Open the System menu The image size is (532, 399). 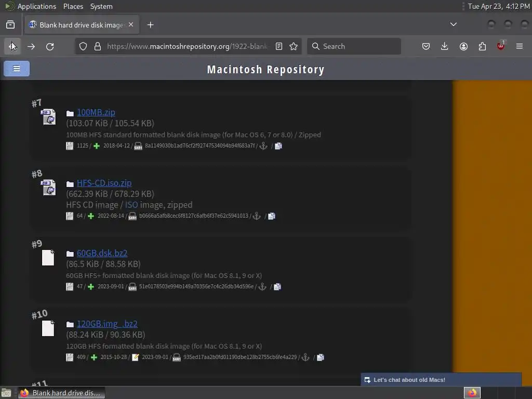(x=101, y=6)
